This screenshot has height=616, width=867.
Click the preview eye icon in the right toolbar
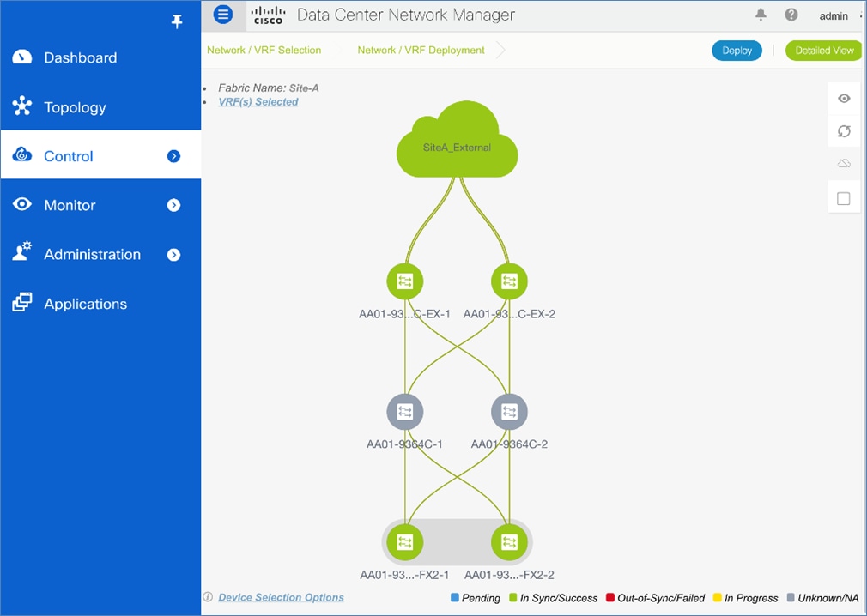[844, 99]
